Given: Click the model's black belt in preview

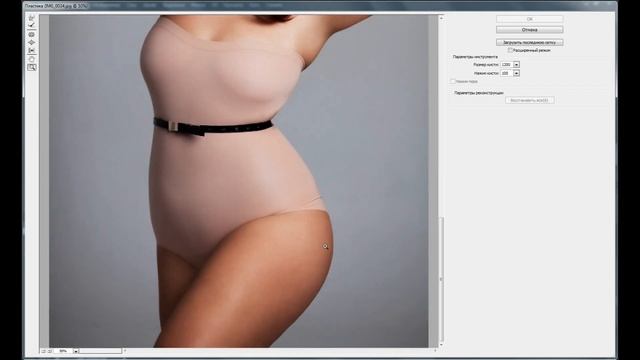Looking at the screenshot, I should click(x=213, y=127).
